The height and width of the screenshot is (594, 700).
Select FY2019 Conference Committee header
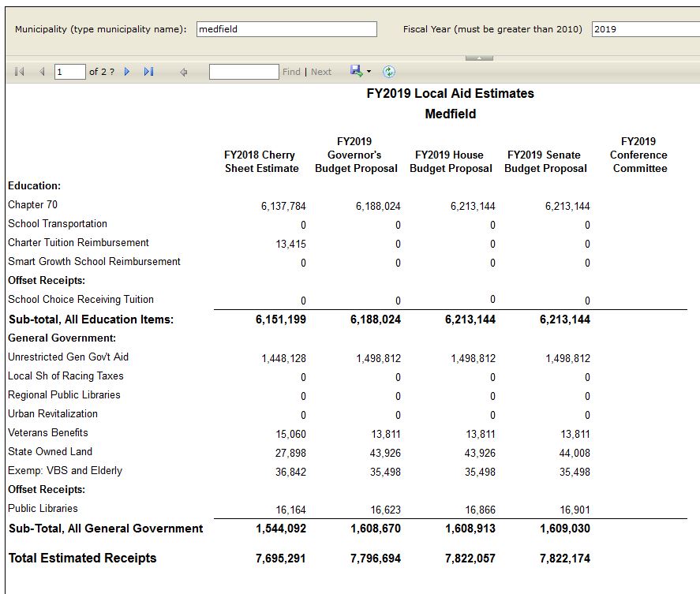(x=639, y=155)
